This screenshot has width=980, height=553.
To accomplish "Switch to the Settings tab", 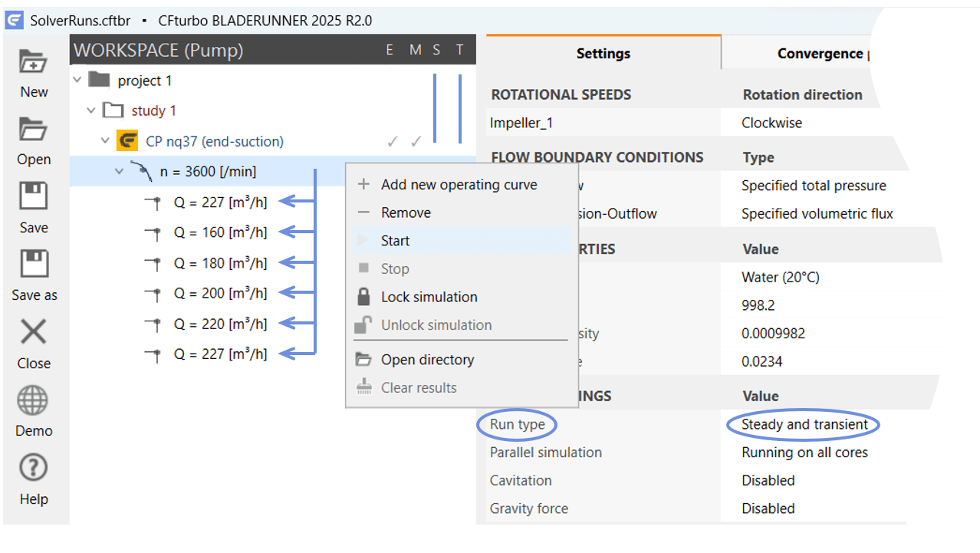I will [x=603, y=53].
